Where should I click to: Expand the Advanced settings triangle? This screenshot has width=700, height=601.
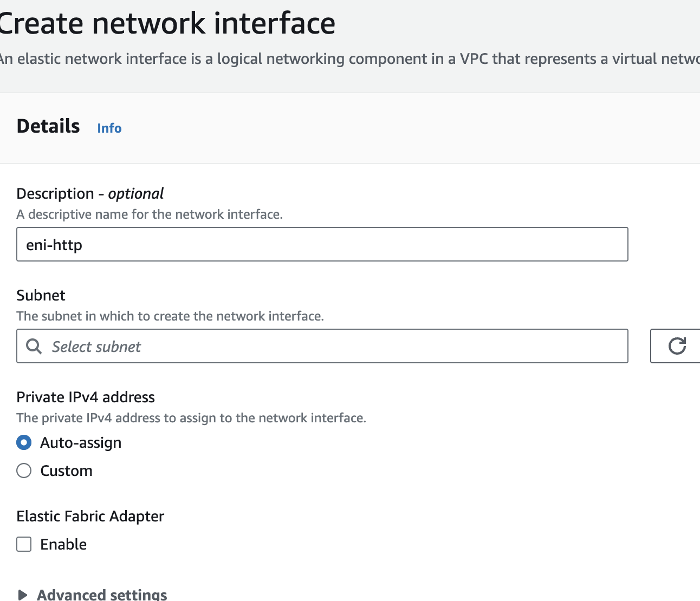click(22, 595)
